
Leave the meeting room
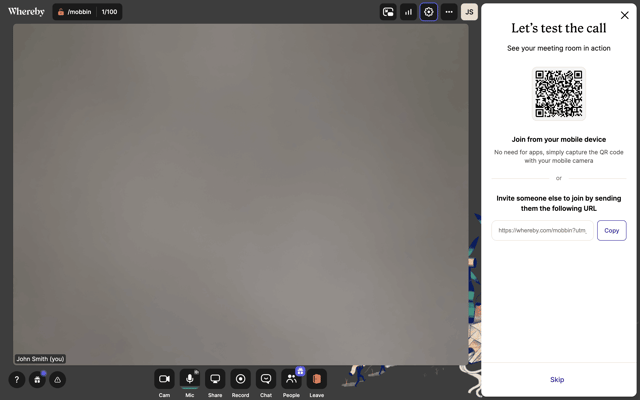click(317, 379)
